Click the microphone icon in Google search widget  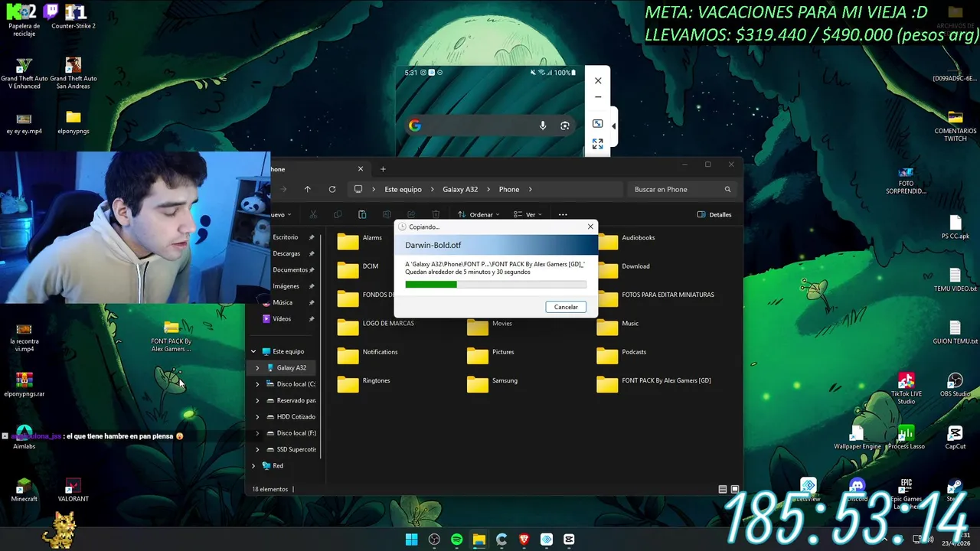coord(543,126)
